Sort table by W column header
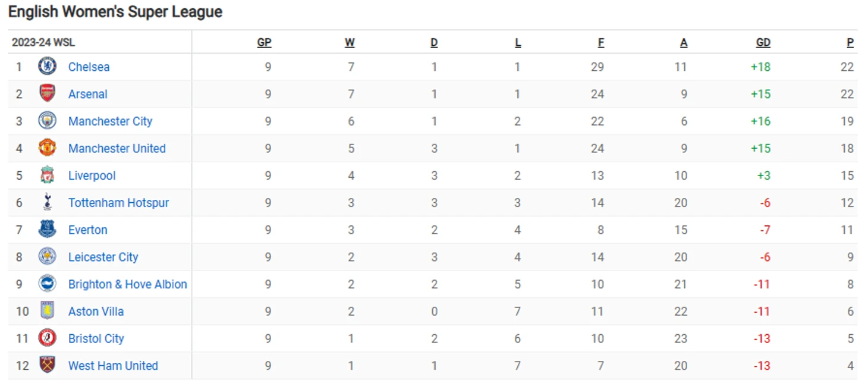 350,43
